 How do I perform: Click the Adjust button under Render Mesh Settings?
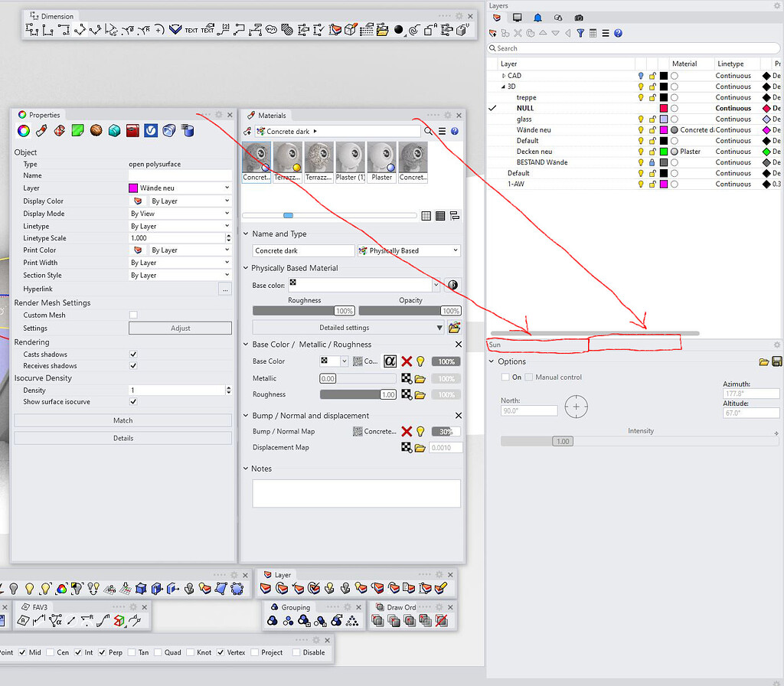[x=180, y=328]
